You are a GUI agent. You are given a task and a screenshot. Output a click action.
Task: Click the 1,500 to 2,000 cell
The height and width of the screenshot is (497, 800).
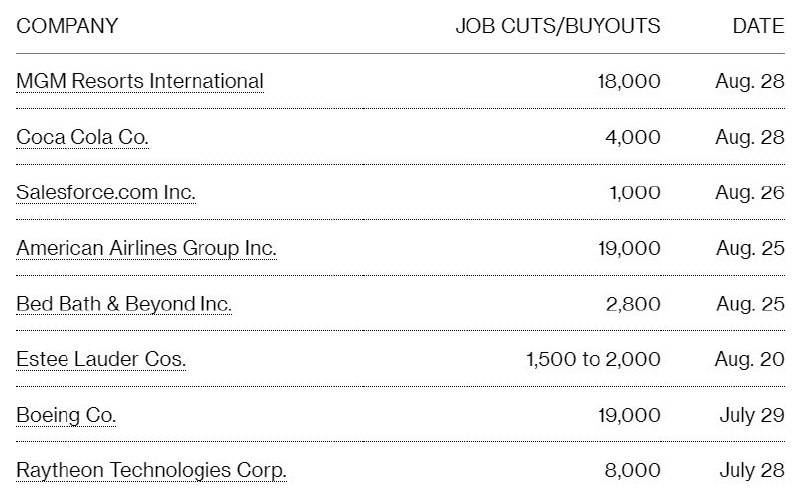(x=593, y=359)
